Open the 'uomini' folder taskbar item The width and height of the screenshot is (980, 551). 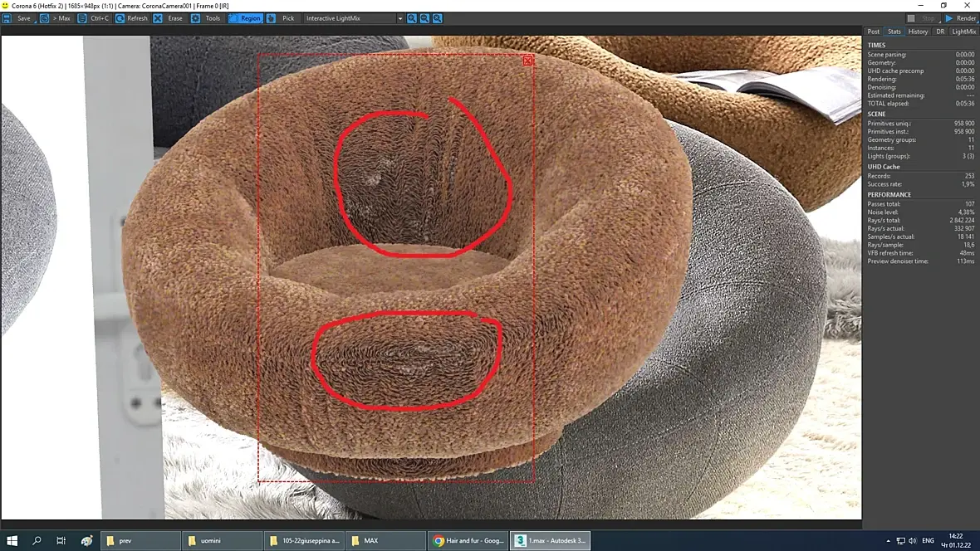(x=222, y=540)
